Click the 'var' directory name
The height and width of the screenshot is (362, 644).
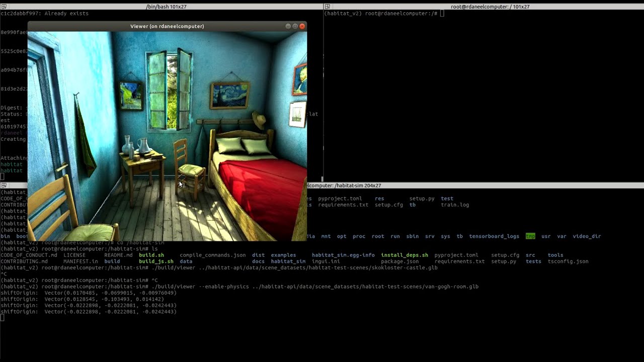coord(561,236)
